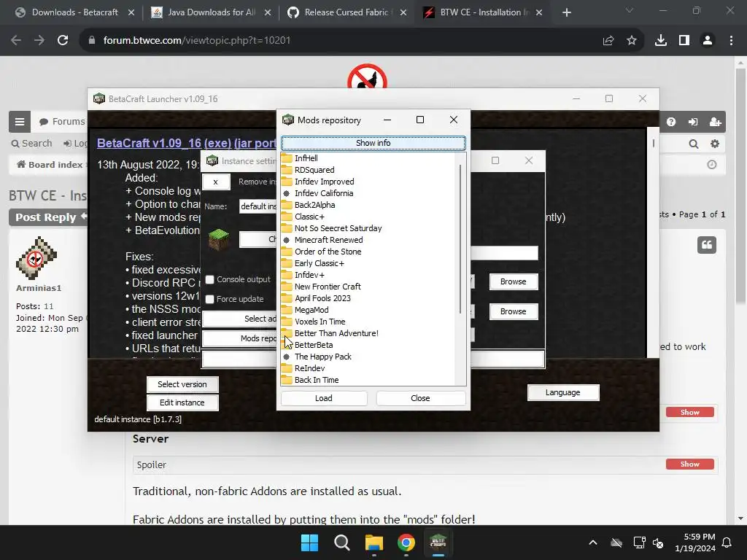This screenshot has width=747, height=560.
Task: Select Back2Alpha mod entry
Action: coord(314,205)
